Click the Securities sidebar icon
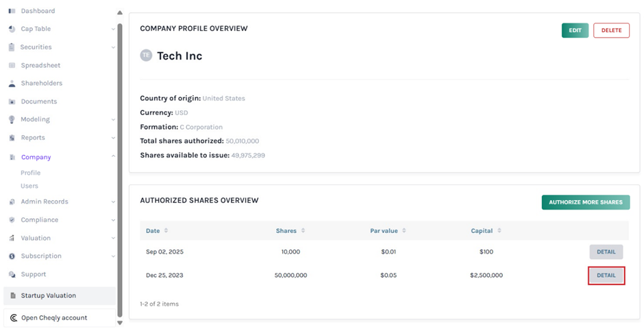 click(12, 47)
